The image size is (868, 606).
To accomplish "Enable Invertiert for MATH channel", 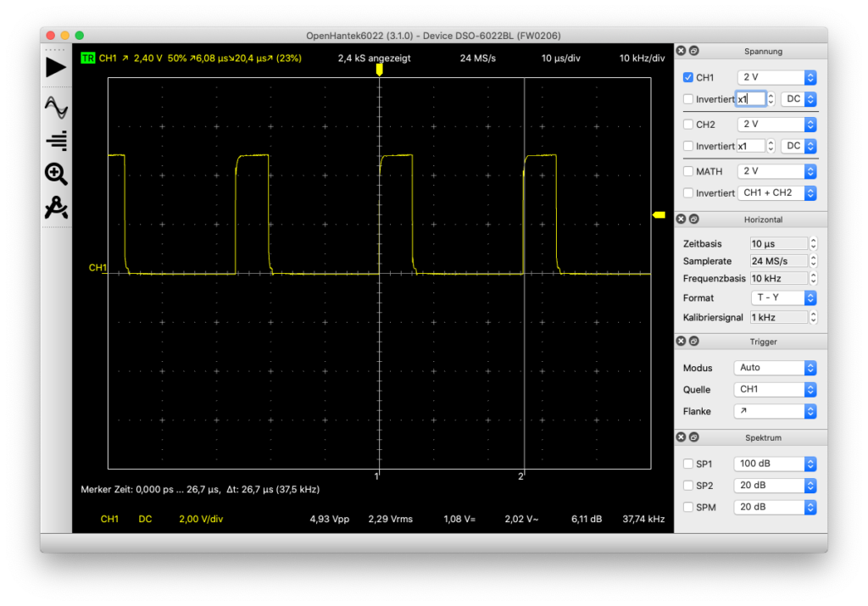I will [688, 193].
